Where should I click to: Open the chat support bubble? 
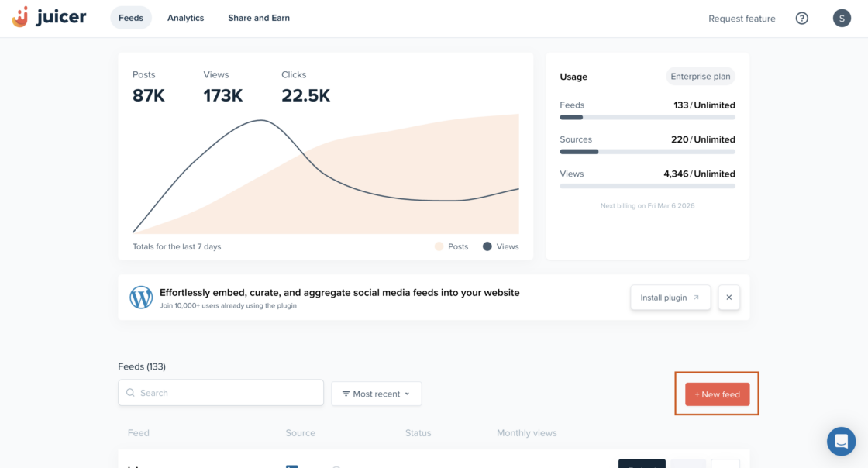(x=841, y=441)
